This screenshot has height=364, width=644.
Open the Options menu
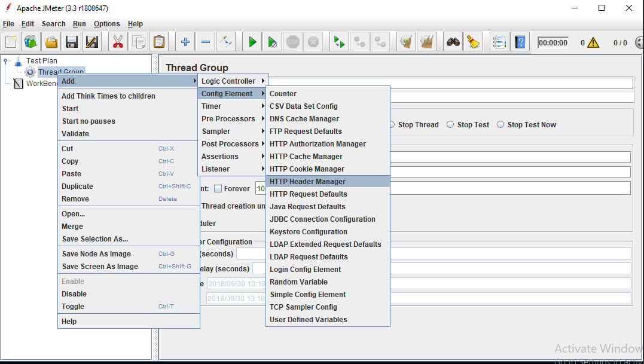click(106, 24)
